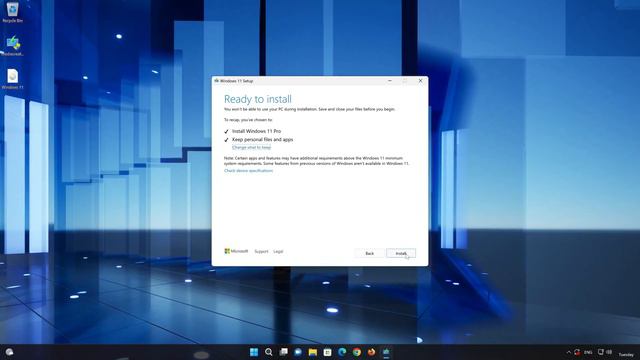Open Task View on the taskbar

(x=283, y=352)
